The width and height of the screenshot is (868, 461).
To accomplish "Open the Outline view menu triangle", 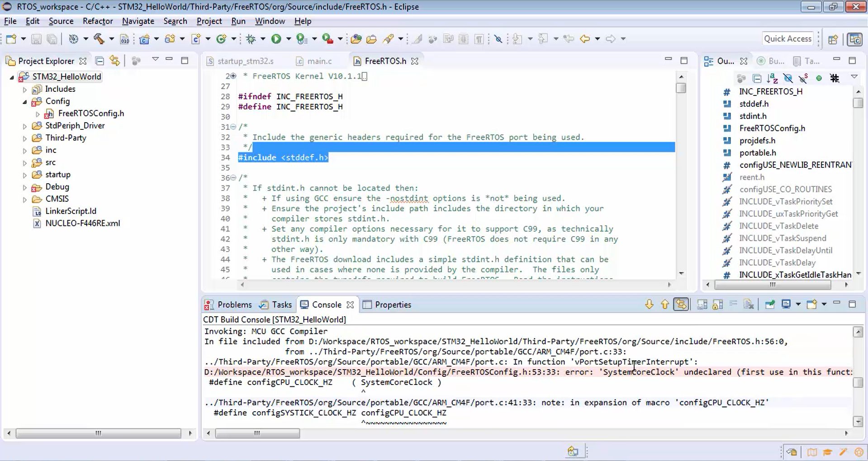I will click(x=854, y=77).
